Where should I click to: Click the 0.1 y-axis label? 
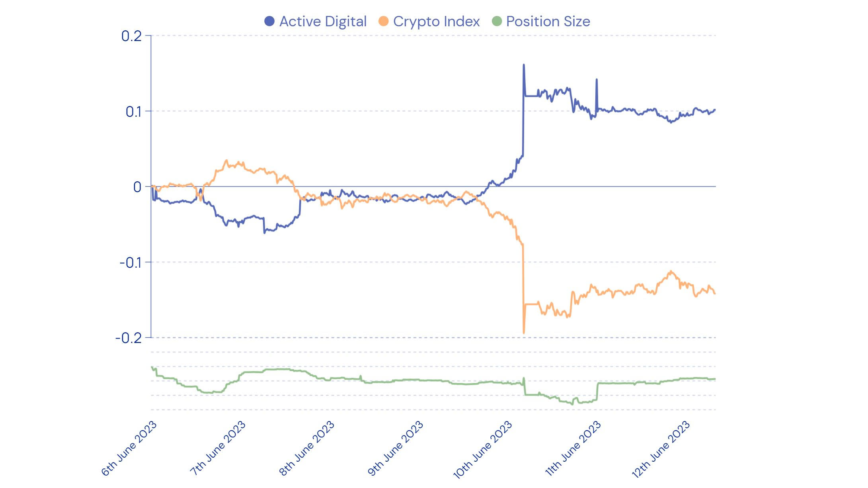[x=133, y=112]
